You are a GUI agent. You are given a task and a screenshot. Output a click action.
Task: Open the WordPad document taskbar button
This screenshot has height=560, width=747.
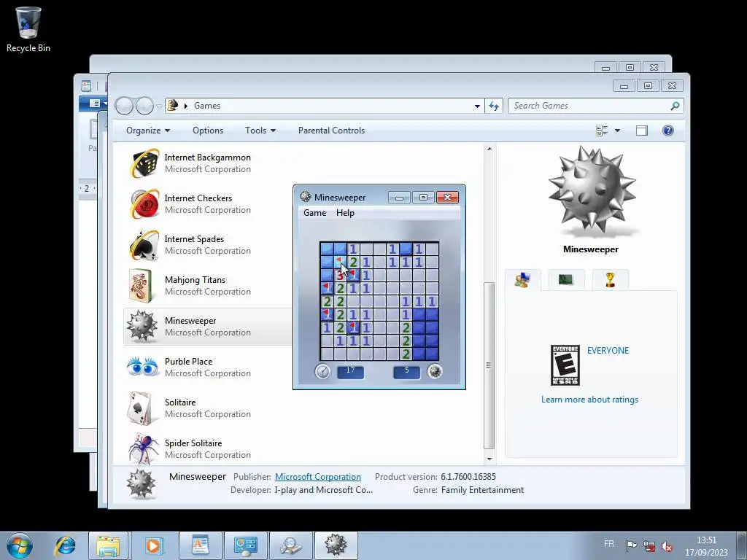point(201,545)
